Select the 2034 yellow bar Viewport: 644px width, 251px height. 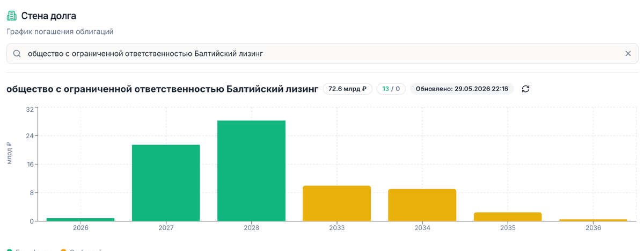pos(422,205)
